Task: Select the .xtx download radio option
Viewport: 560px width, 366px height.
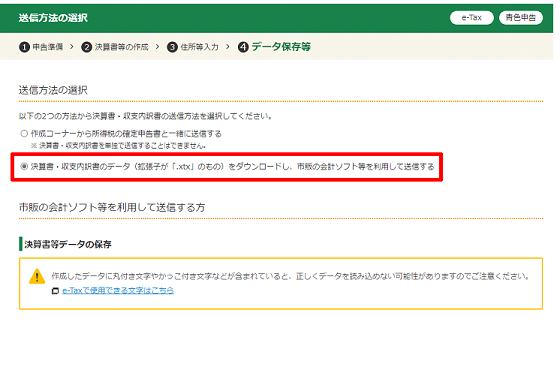Action: [24, 166]
